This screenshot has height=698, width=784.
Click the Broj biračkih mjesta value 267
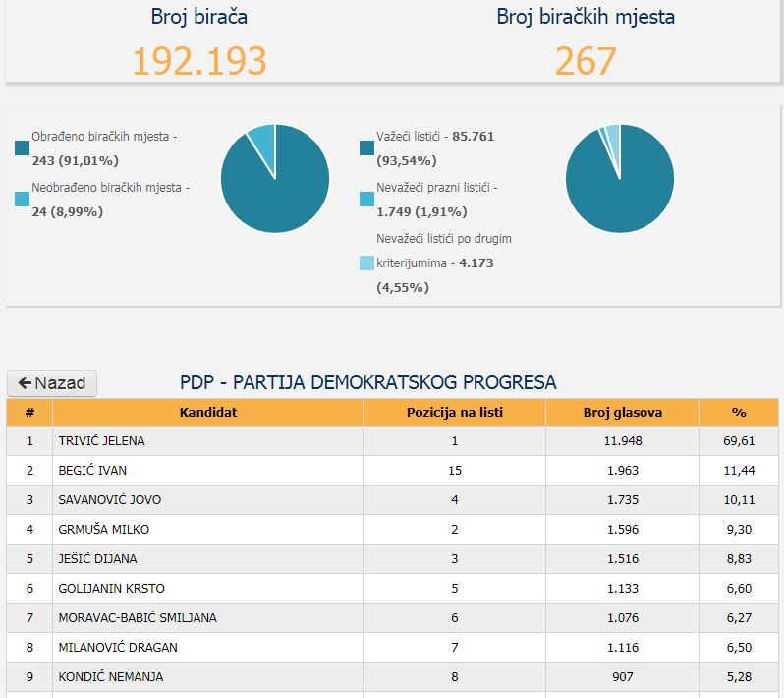pyautogui.click(x=586, y=61)
